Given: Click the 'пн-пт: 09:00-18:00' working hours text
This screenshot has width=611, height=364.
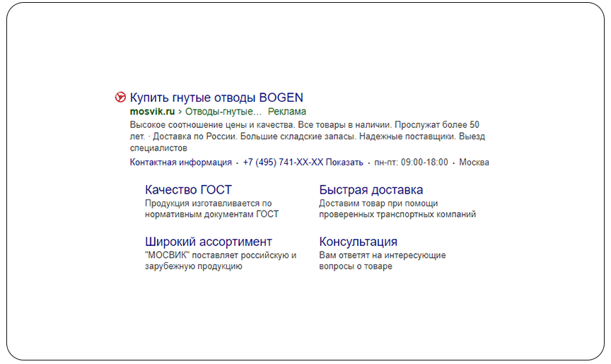Looking at the screenshot, I should pyautogui.click(x=411, y=163).
